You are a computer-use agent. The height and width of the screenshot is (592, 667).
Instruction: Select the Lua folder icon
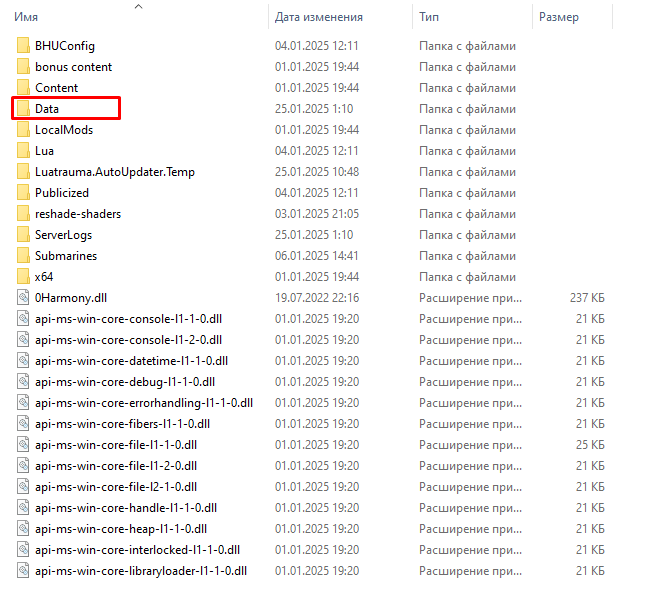[24, 151]
